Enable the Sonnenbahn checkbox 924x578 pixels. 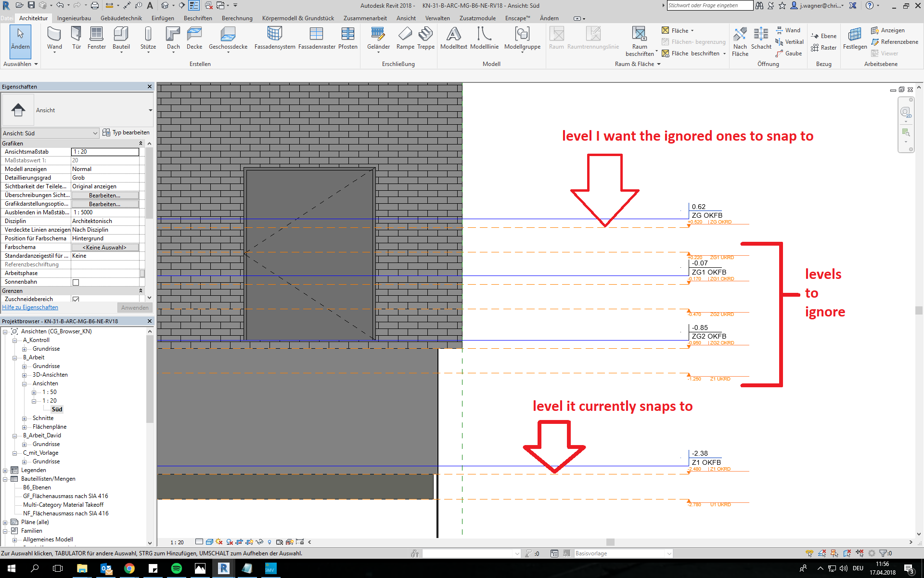[x=76, y=282]
